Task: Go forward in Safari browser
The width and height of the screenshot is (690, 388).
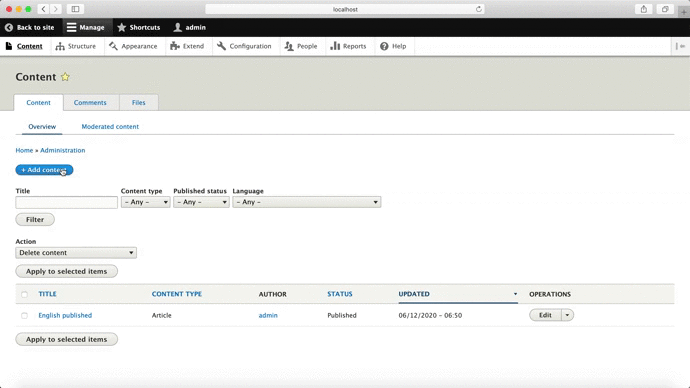Action: click(x=56, y=9)
